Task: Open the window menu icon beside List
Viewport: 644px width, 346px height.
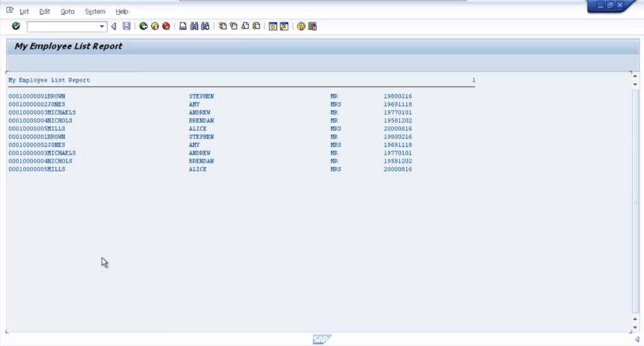Action: pyautogui.click(x=10, y=10)
